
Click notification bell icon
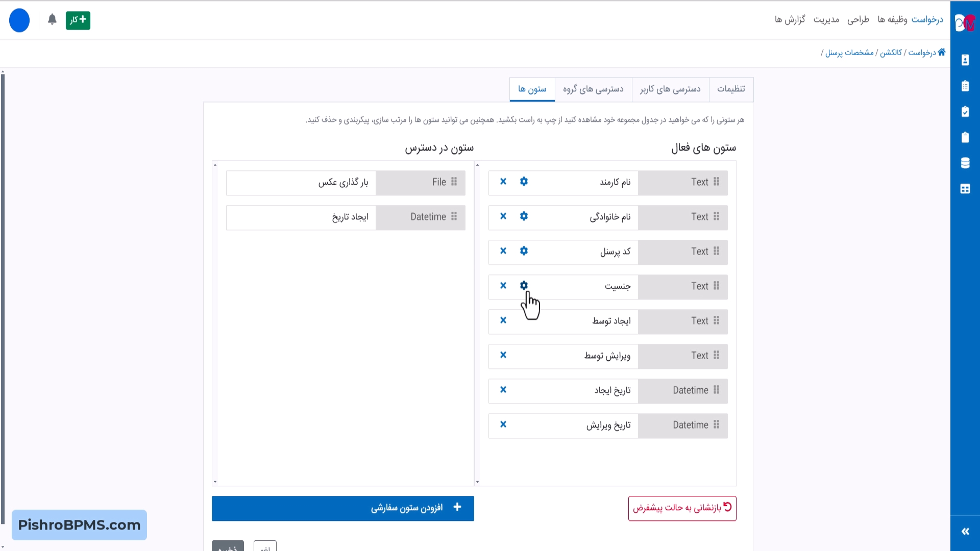52,20
